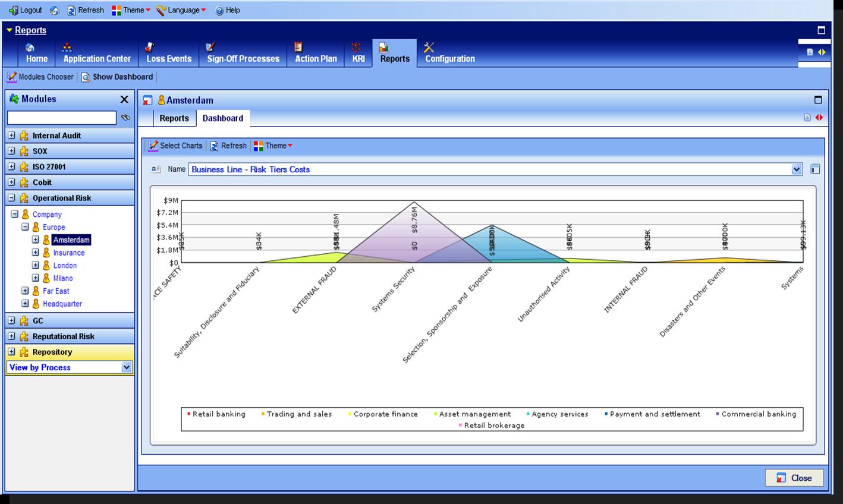
Task: Expand the SOX module
Action: (11, 151)
